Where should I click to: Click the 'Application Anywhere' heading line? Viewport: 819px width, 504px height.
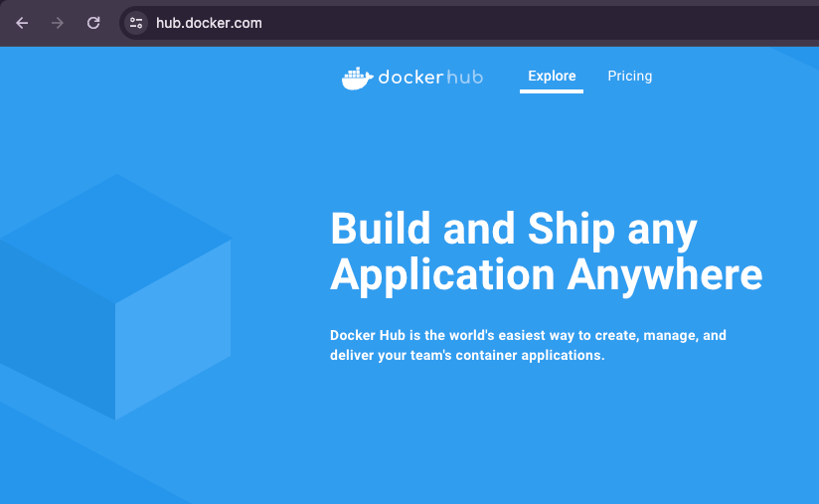point(547,275)
